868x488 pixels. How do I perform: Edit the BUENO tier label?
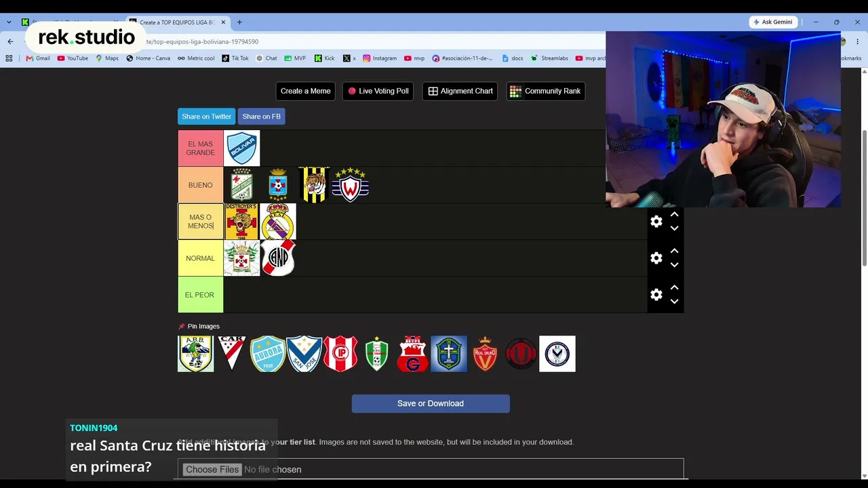201,185
